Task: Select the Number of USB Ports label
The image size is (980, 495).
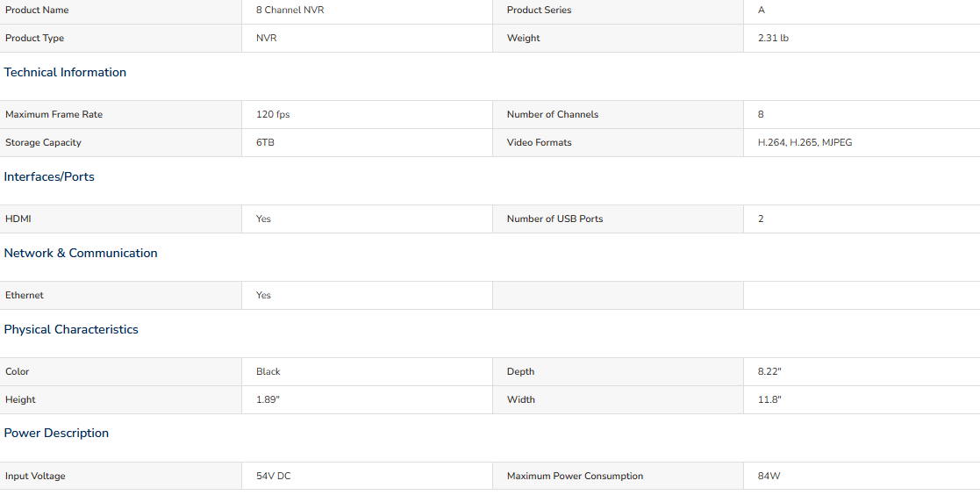Action: (x=555, y=219)
